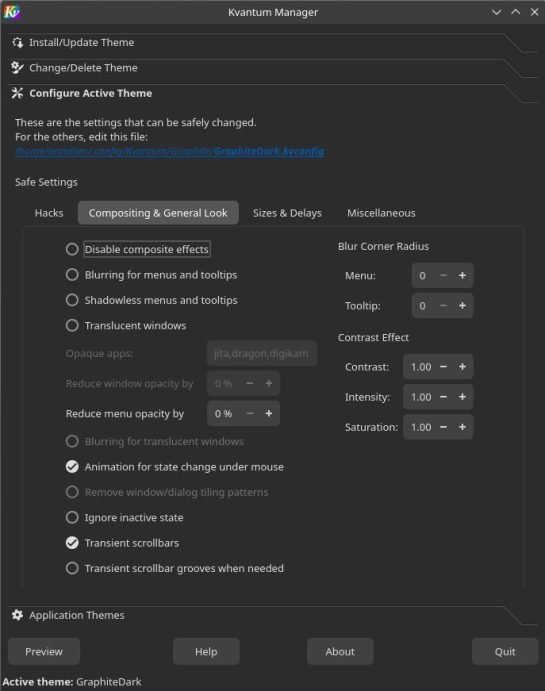
Task: Increase Saturation value with plus button
Action: [x=462, y=427]
